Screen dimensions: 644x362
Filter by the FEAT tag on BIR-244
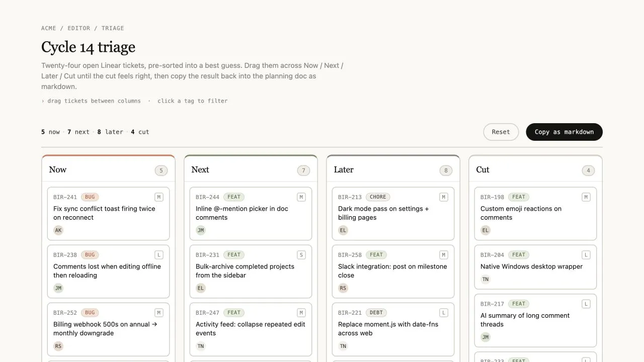pos(234,197)
